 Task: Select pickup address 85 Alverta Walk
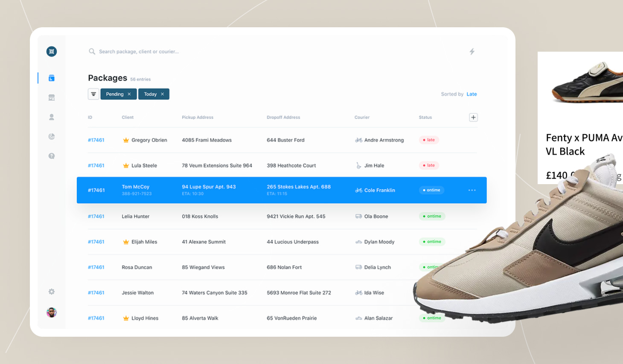pos(200,318)
